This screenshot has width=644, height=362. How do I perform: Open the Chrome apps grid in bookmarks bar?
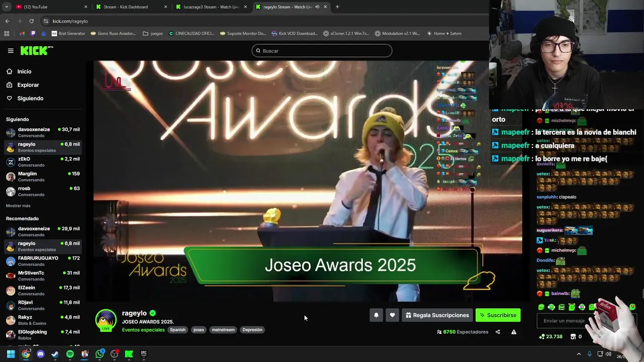(7, 34)
